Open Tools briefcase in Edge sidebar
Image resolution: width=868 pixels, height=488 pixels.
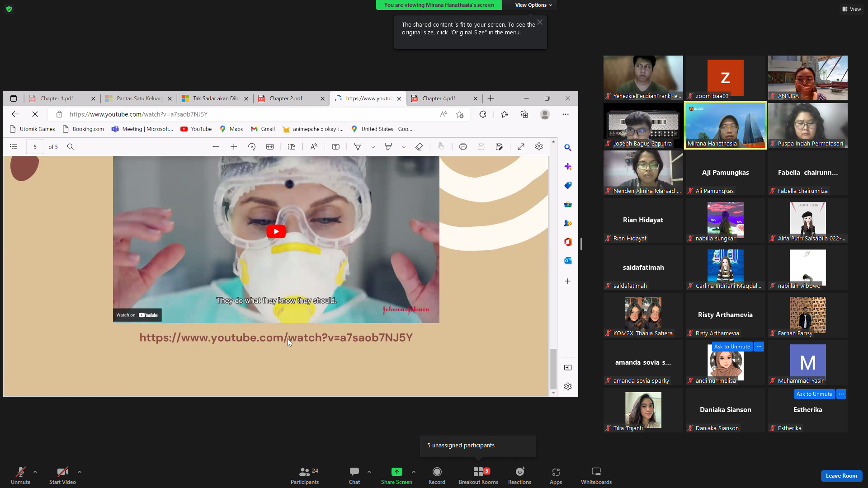pyautogui.click(x=568, y=204)
